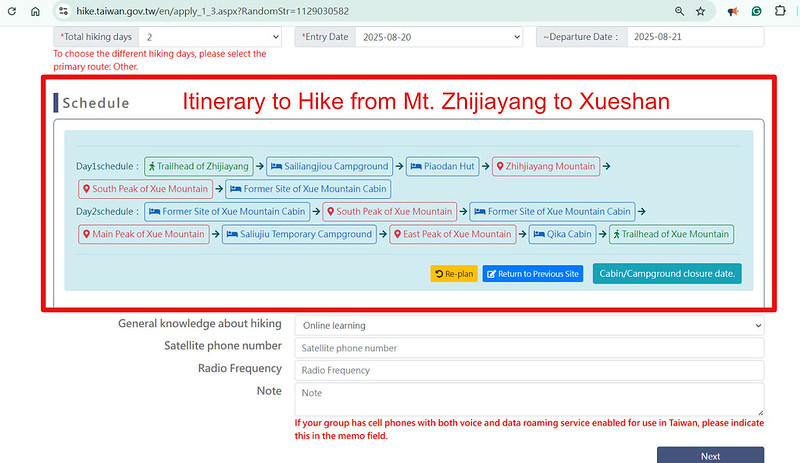Open the browser extensions puzzle icon
Image resolution: width=800 pixels, height=463 pixels.
point(781,11)
